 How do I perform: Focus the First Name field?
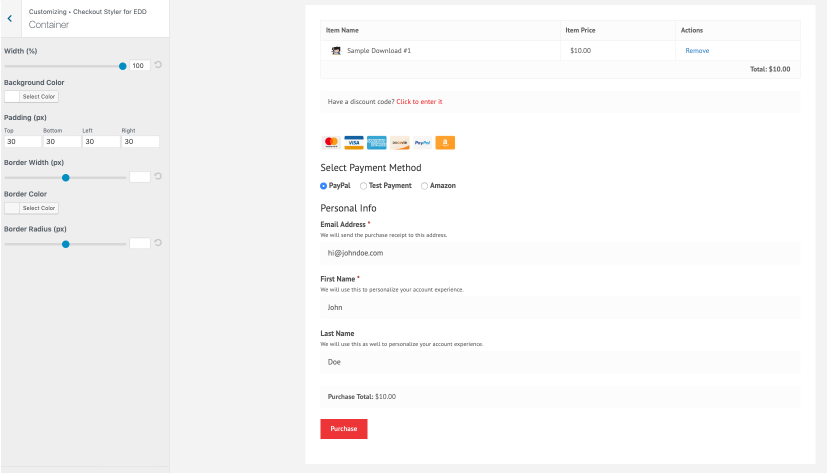[560, 307]
